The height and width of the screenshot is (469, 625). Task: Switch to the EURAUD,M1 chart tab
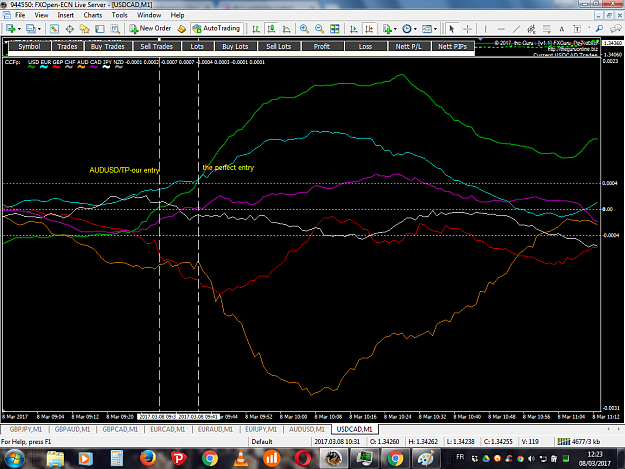point(215,429)
